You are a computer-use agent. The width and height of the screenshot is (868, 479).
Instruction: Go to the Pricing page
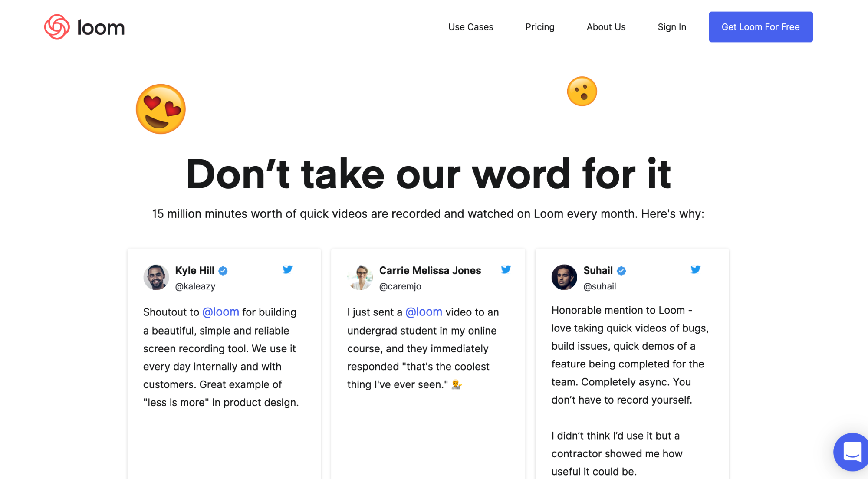click(540, 27)
